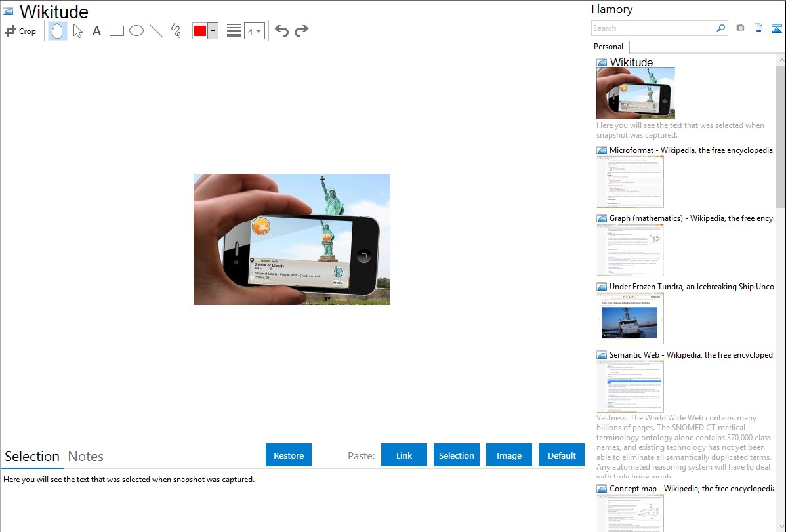Select the Crop tool
786x532 pixels.
tap(20, 31)
